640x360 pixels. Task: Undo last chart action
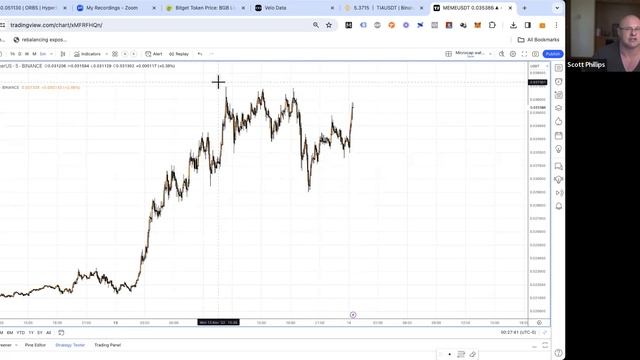200,54
